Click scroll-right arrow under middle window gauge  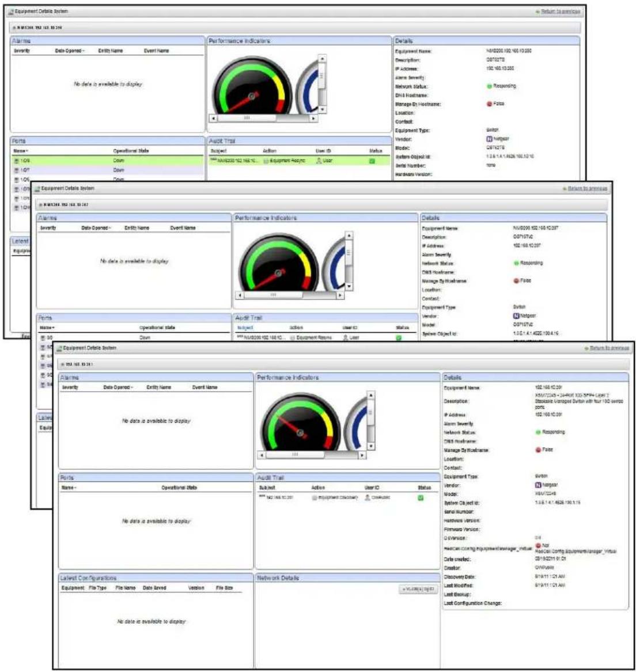click(x=340, y=295)
